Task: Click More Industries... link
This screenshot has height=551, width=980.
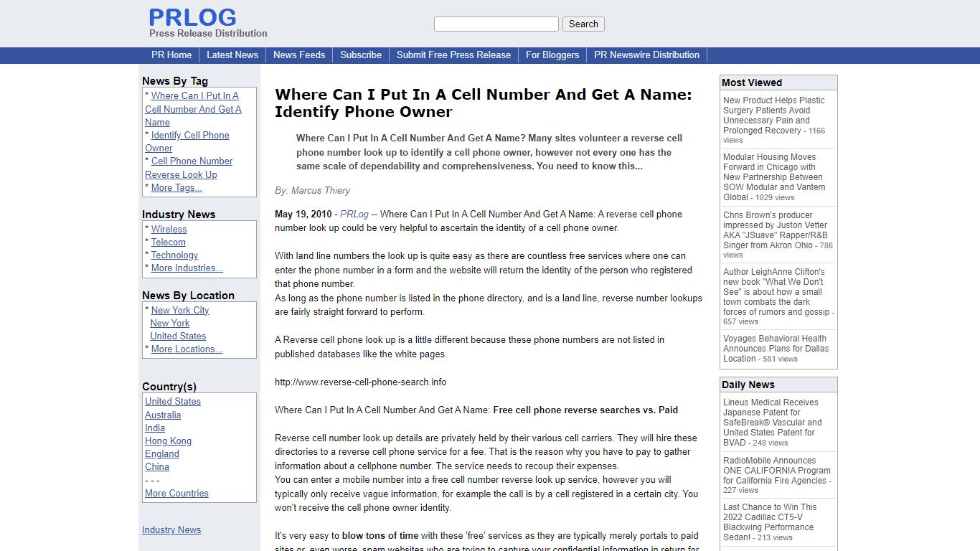Action: click(x=187, y=268)
